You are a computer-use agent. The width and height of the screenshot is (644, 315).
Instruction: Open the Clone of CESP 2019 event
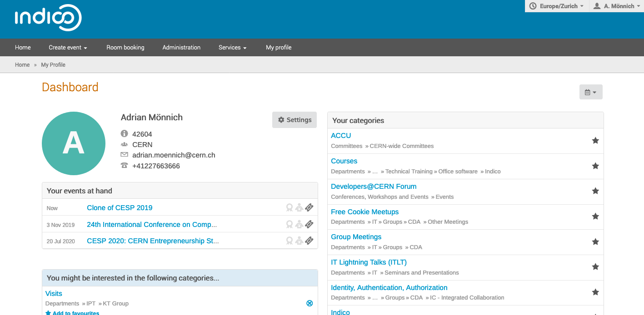[x=120, y=207]
